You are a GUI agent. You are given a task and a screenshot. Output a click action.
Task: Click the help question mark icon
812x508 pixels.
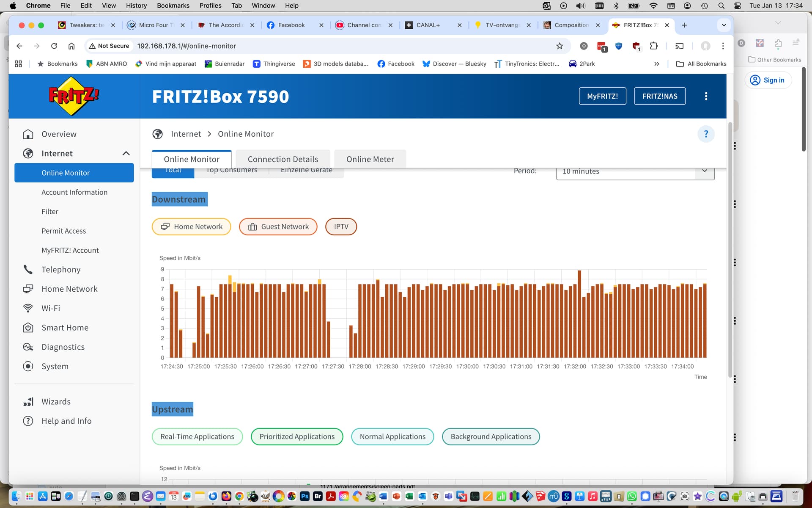coord(705,134)
